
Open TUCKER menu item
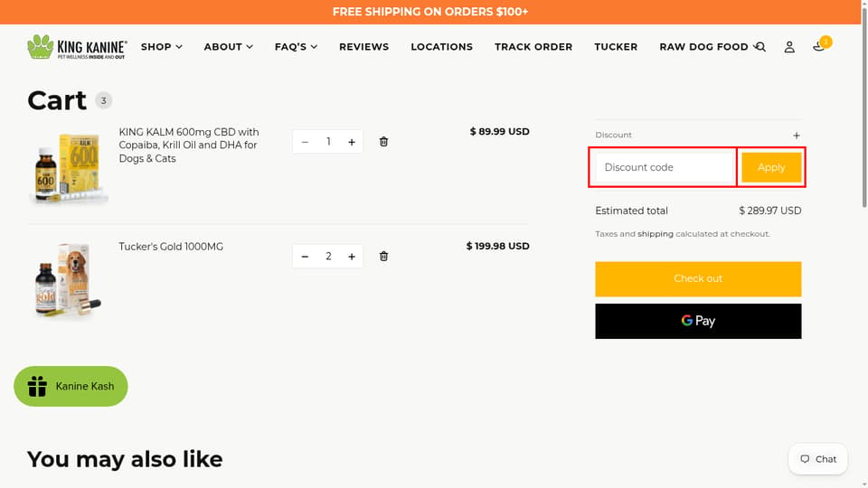(616, 47)
